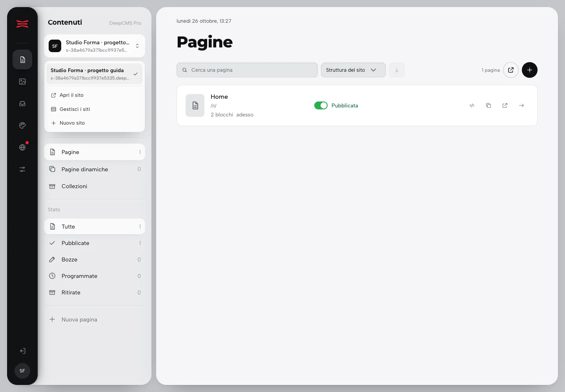The width and height of the screenshot is (565, 392).
Task: Open the globe icon with red dot
Action: [x=22, y=147]
